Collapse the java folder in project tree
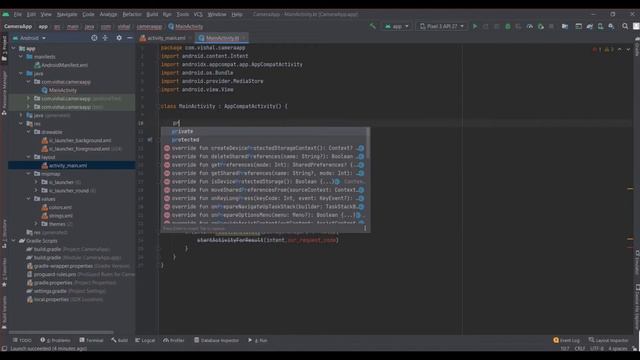Screen dimensions: 640x360 [x=21, y=73]
